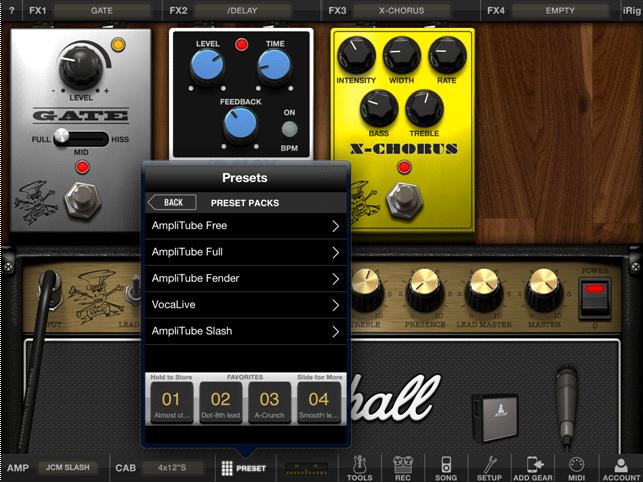Click the X-Chorus Intensity knob

pos(356,55)
